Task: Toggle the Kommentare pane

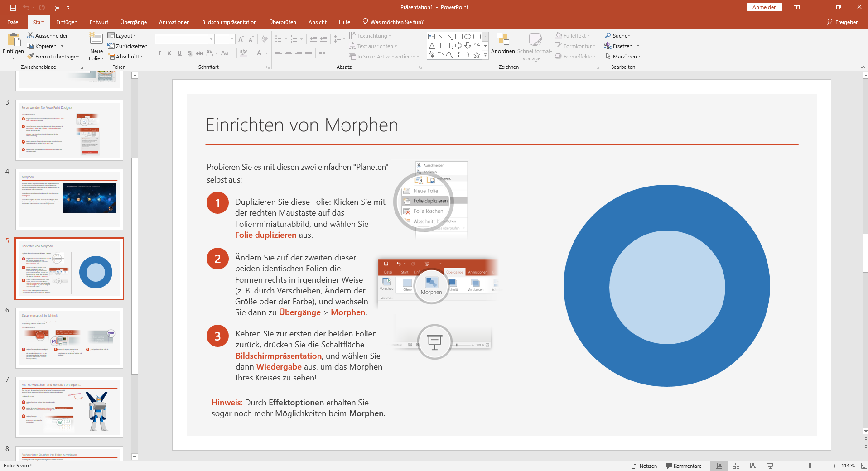Action: 684,466
